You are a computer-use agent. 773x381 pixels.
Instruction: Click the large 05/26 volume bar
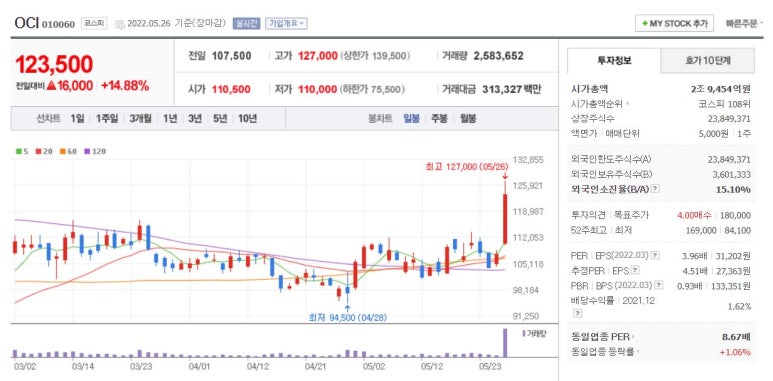pyautogui.click(x=504, y=343)
